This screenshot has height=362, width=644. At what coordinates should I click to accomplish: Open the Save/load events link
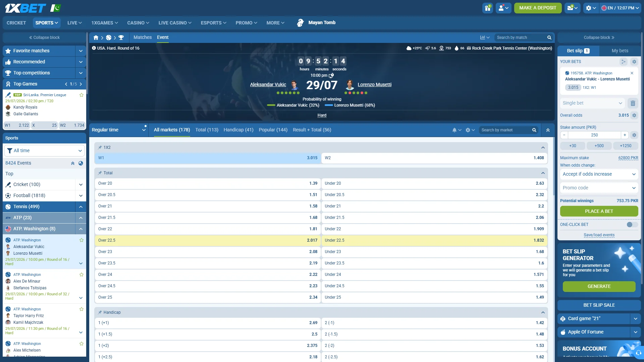599,235
